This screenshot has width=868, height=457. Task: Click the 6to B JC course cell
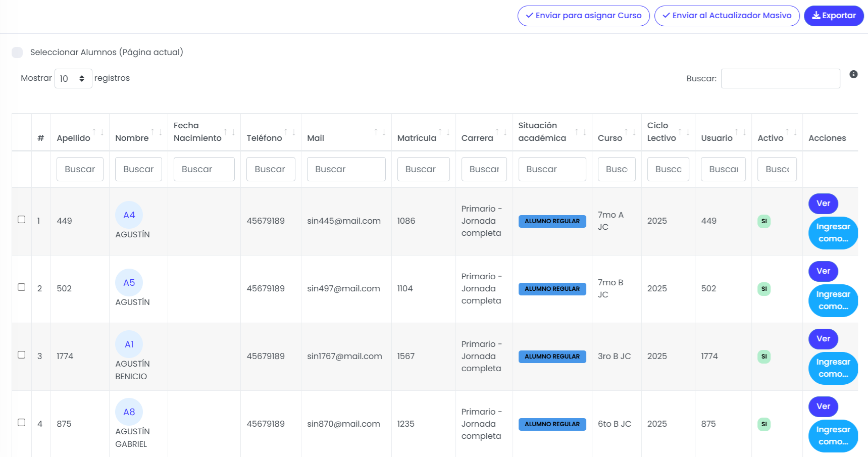[615, 424]
